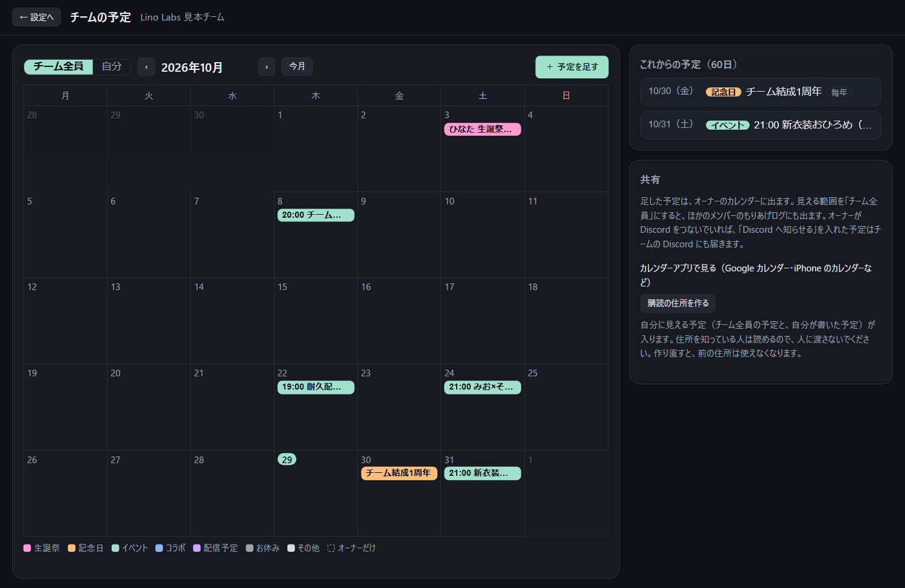Open the 21:00 みお×そ event on October 24

click(x=483, y=387)
